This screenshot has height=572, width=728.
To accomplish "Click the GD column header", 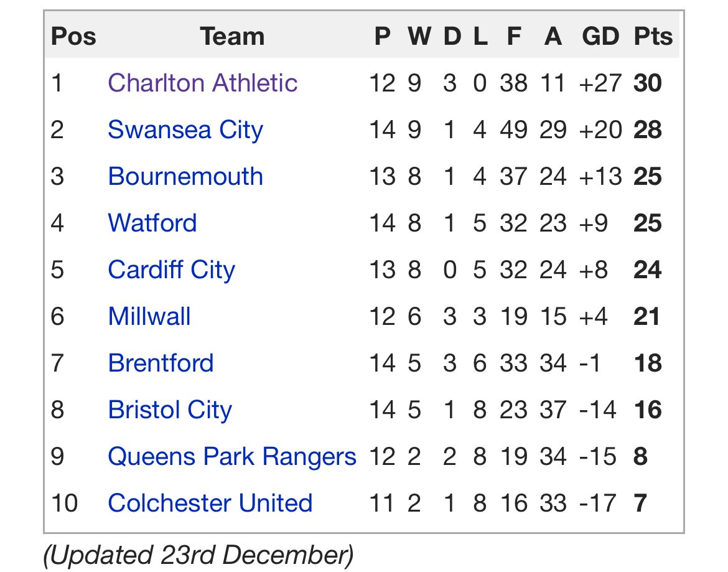I will click(600, 37).
